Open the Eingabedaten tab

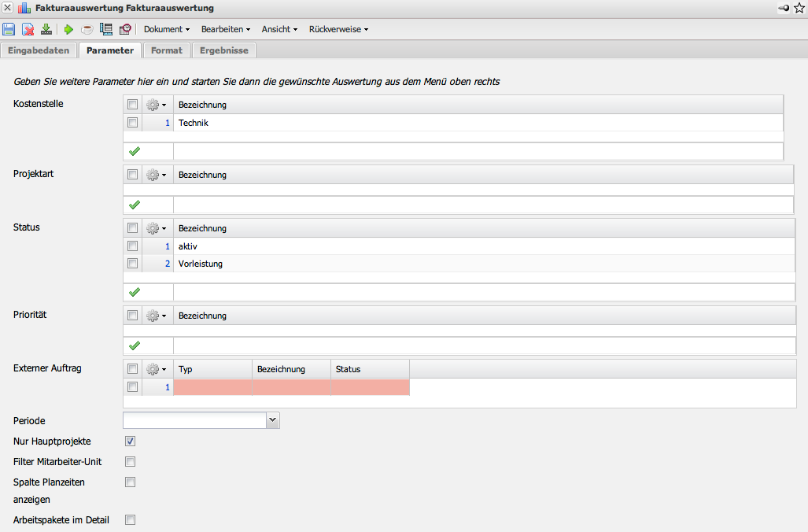coord(39,50)
